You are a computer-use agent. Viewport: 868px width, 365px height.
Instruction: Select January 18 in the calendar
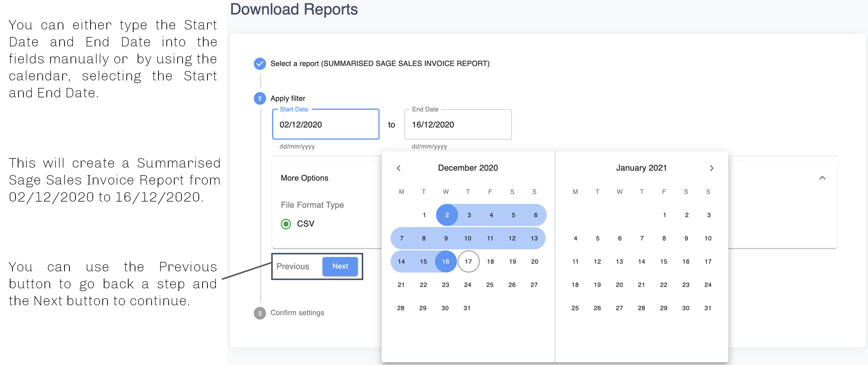[575, 285]
